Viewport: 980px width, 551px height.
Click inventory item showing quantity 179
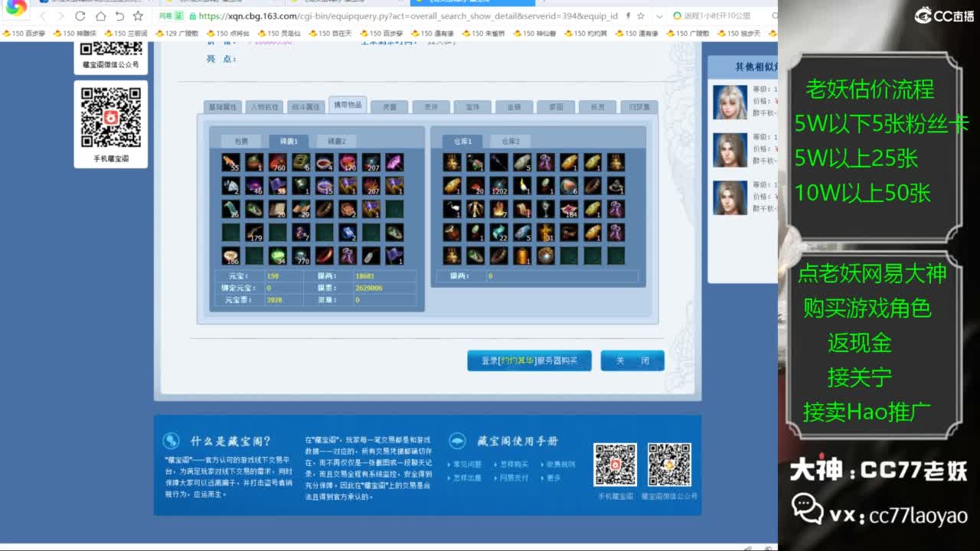pos(254,232)
